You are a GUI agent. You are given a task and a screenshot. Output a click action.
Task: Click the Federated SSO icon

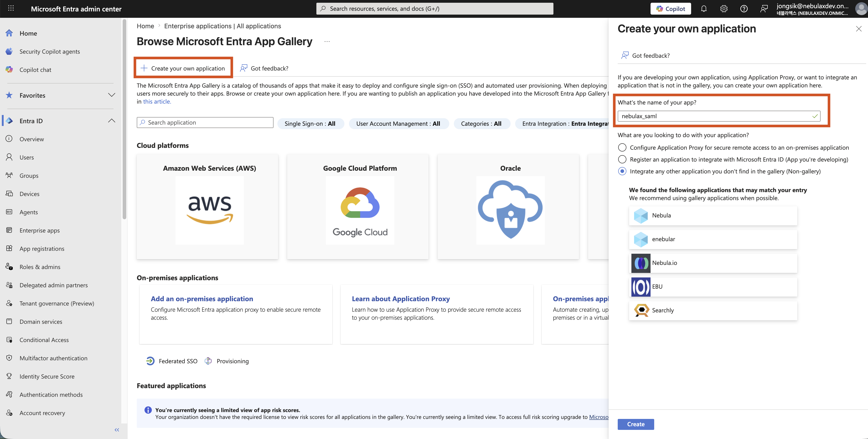coord(150,361)
